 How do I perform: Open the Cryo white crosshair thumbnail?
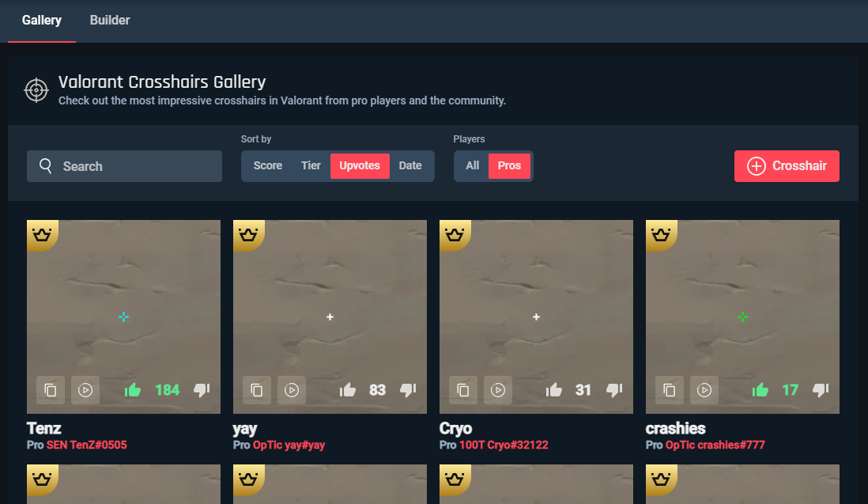(x=537, y=316)
